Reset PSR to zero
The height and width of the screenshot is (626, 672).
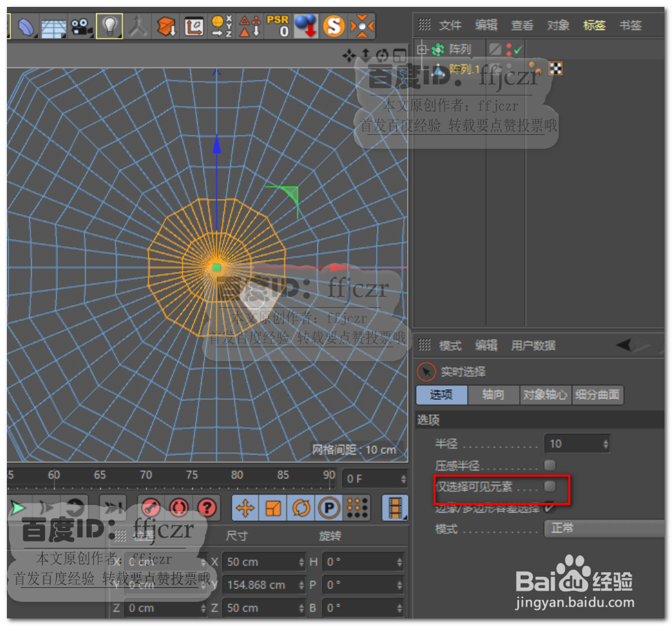(278, 26)
